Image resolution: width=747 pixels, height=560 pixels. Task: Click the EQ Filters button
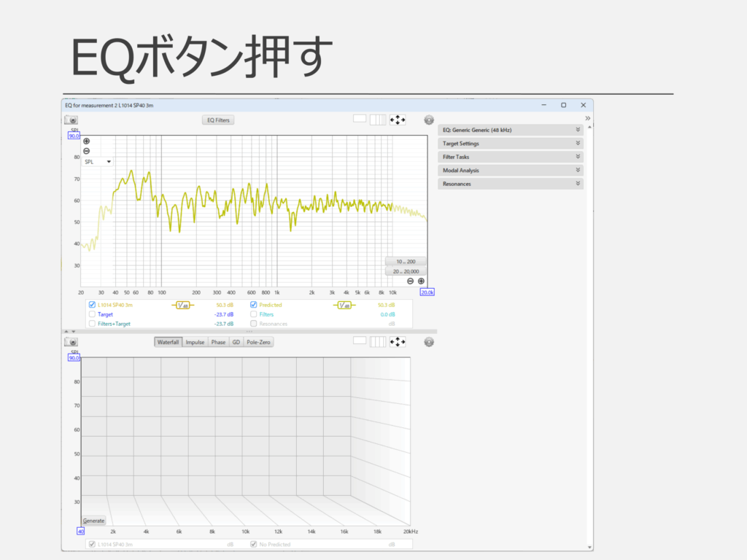point(218,120)
